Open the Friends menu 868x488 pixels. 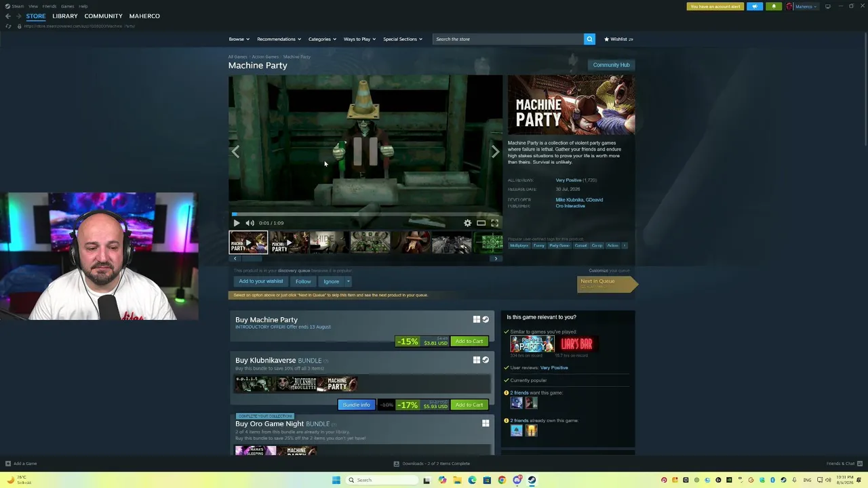pos(49,6)
